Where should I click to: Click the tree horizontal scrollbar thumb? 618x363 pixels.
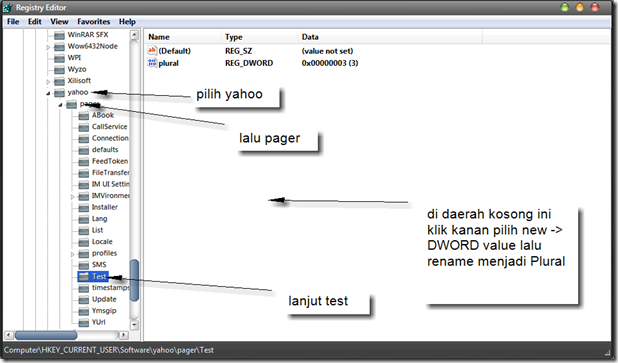point(46,335)
